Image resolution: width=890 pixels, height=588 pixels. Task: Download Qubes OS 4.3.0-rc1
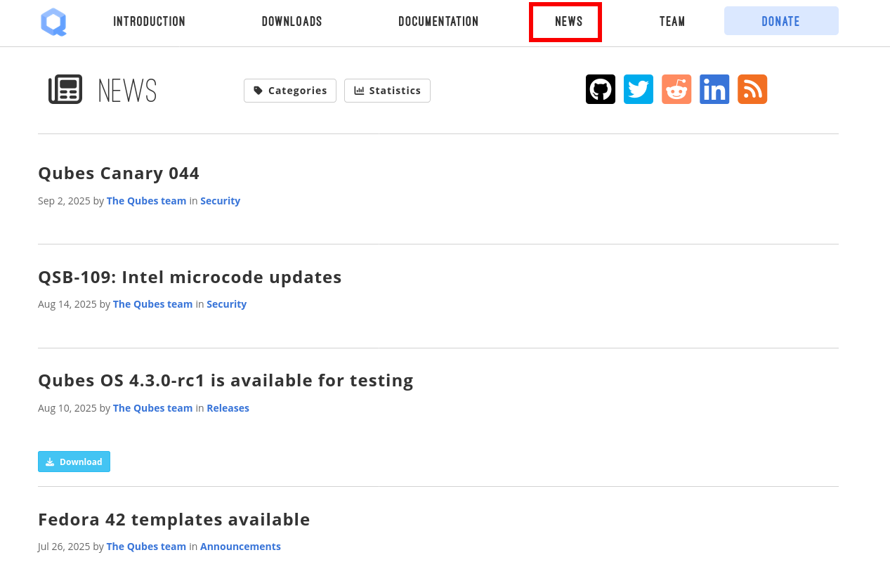pyautogui.click(x=74, y=461)
